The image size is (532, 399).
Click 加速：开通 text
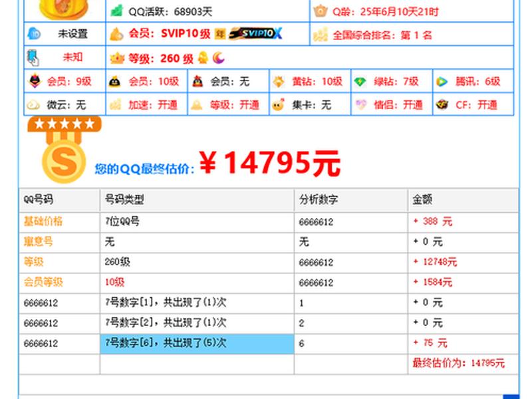point(153,105)
